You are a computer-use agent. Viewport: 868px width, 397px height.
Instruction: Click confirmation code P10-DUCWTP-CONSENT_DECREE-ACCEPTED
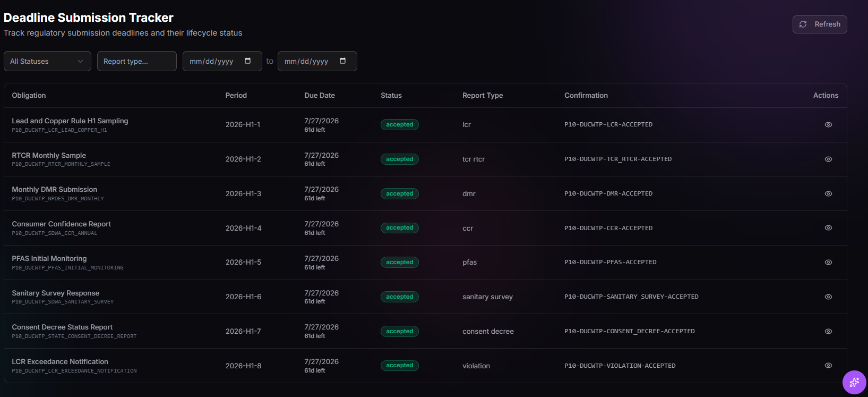tap(630, 332)
